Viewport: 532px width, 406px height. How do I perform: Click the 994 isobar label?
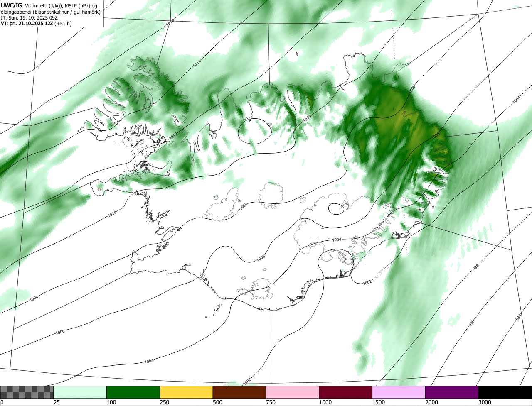point(518,318)
